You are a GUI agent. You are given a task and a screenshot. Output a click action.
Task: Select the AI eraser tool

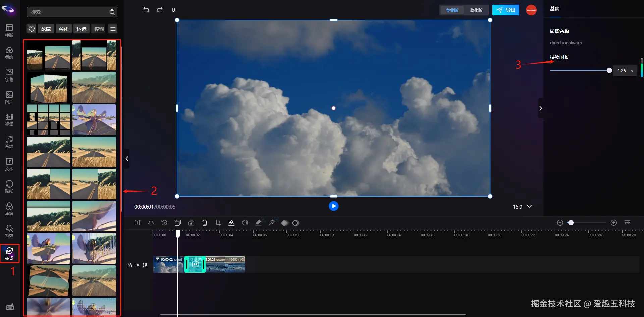click(258, 222)
